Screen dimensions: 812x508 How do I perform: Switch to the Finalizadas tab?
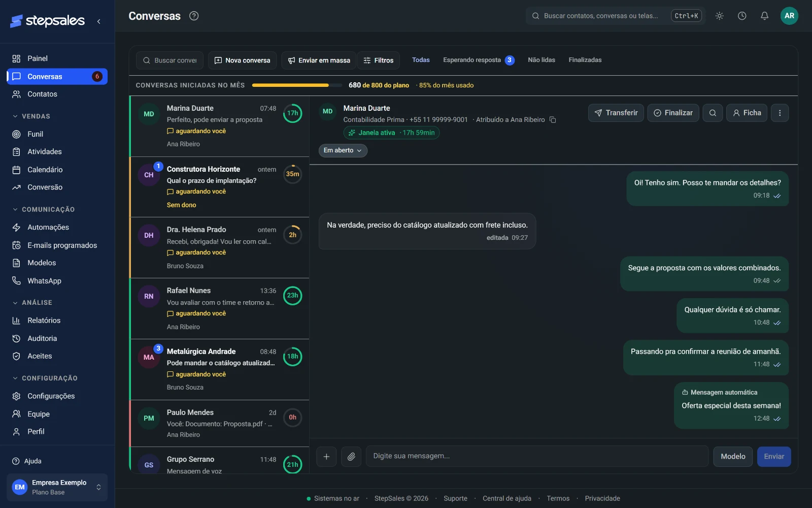[585, 60]
